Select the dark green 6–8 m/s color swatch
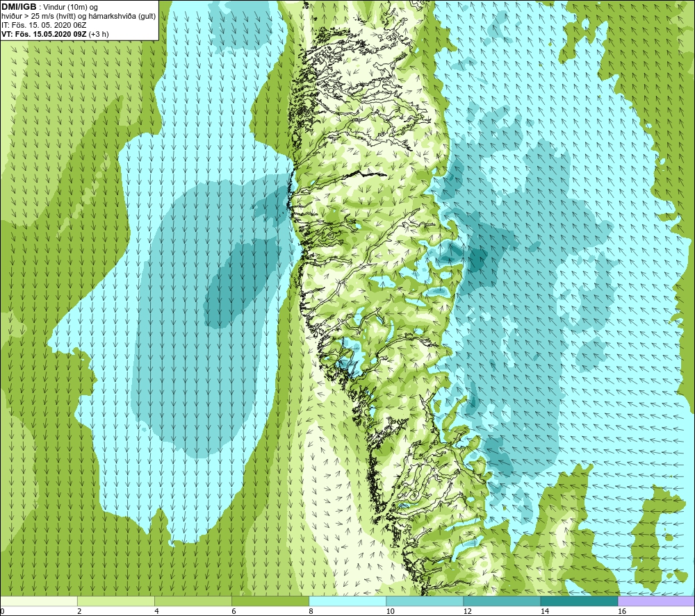The height and width of the screenshot is (616, 695). click(x=270, y=601)
